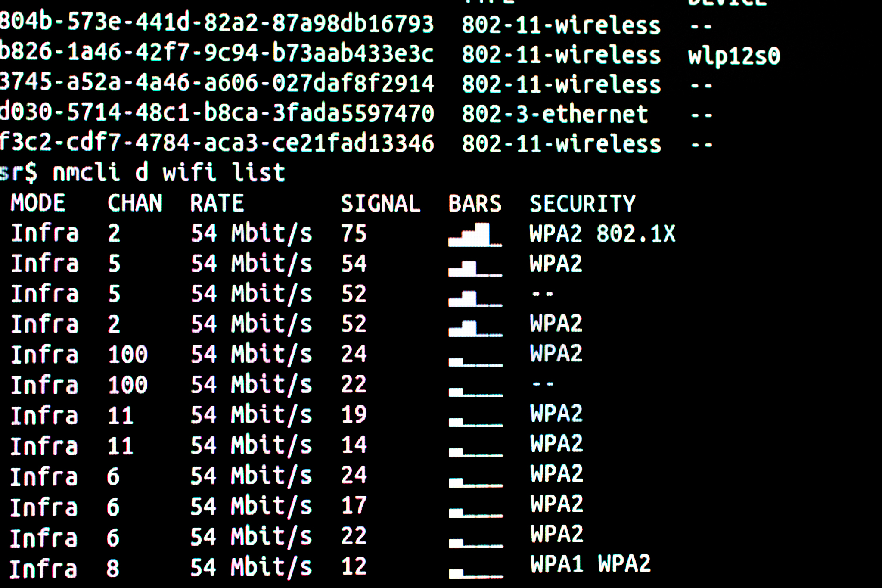Click the MODE column header
The height and width of the screenshot is (588, 882).
(x=38, y=203)
